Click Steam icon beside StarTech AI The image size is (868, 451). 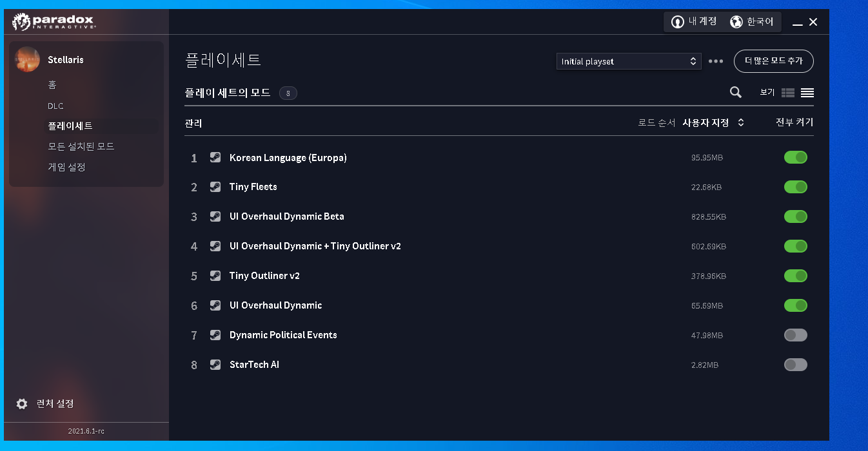pos(215,365)
